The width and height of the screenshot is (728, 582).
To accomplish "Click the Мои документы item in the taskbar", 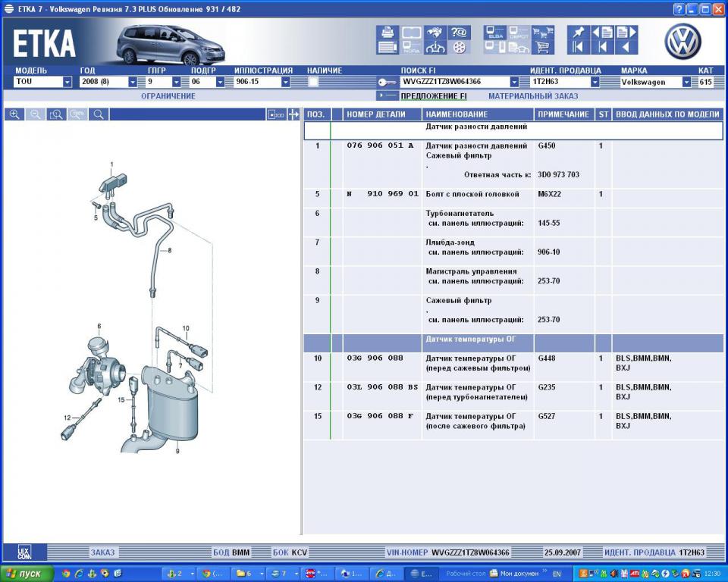I will (514, 574).
